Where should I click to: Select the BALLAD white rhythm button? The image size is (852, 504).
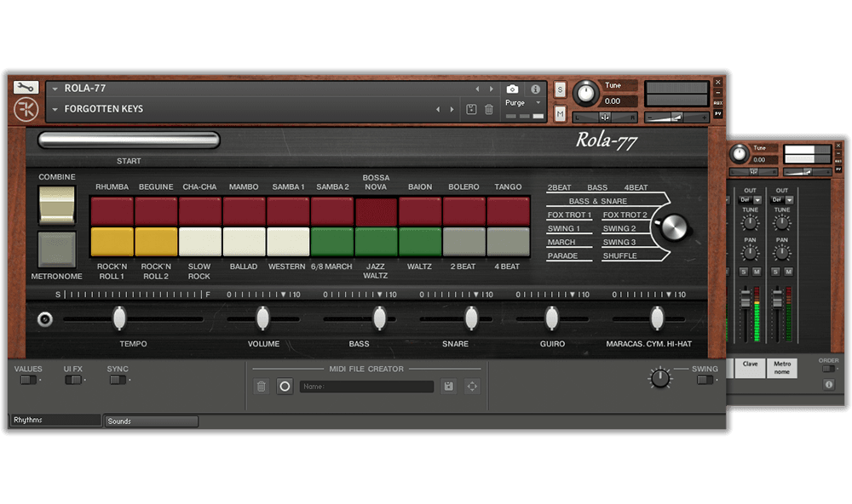[x=244, y=241]
